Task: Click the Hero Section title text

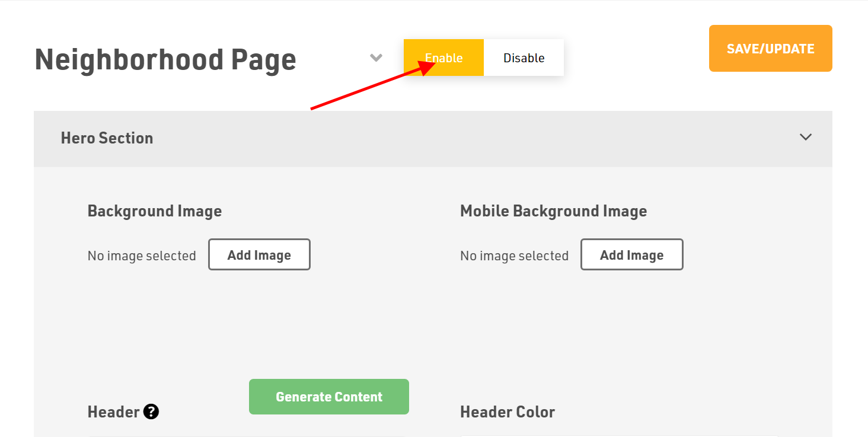Action: [x=107, y=138]
